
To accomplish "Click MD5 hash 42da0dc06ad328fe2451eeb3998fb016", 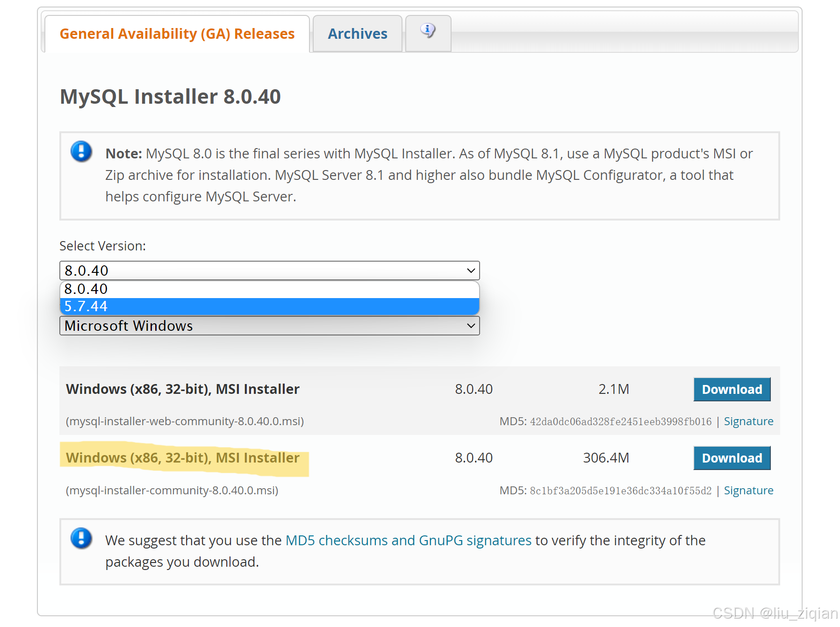I will (x=620, y=422).
